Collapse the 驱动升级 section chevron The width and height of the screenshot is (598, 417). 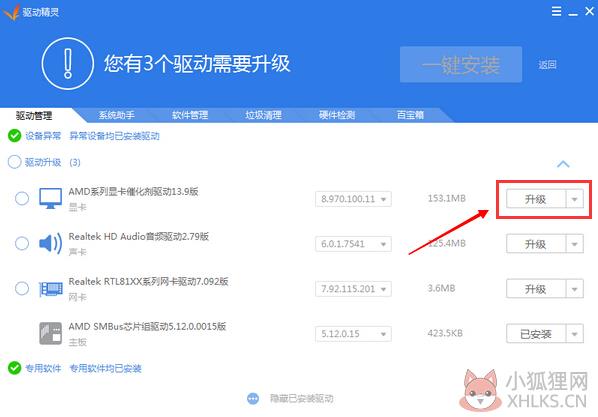coord(563,164)
